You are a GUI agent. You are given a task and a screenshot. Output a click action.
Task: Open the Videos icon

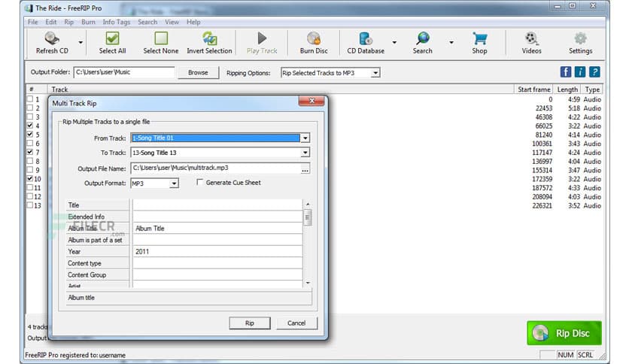point(531,38)
